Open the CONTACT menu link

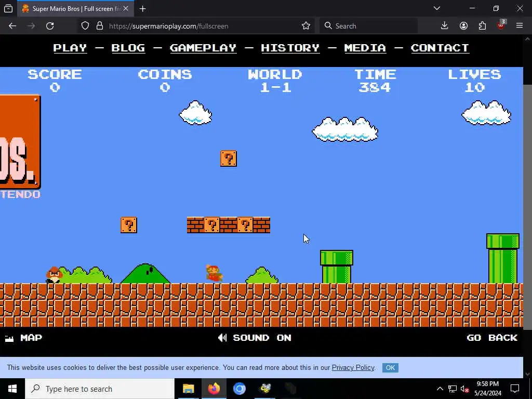tap(440, 48)
